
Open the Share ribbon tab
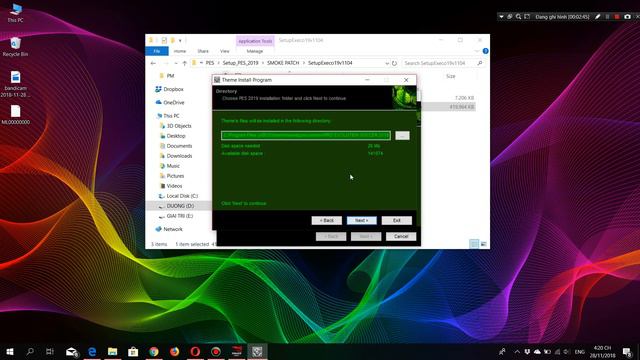203,51
